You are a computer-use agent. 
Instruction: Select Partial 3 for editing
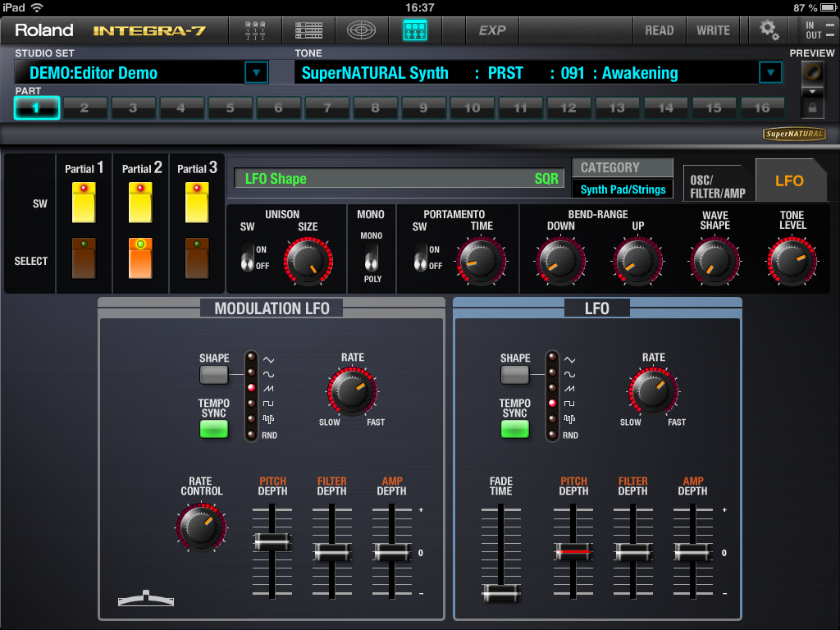click(x=197, y=258)
